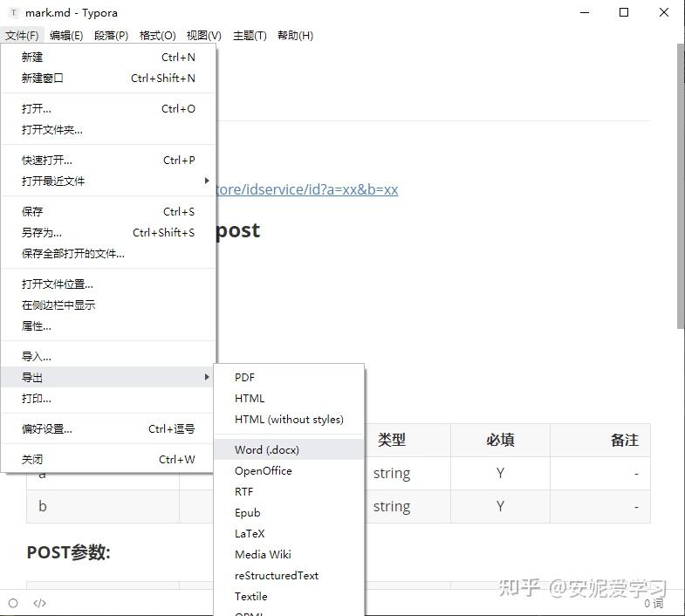Select 快速打开... menu entry
The image size is (685, 616).
pyautogui.click(x=108, y=161)
